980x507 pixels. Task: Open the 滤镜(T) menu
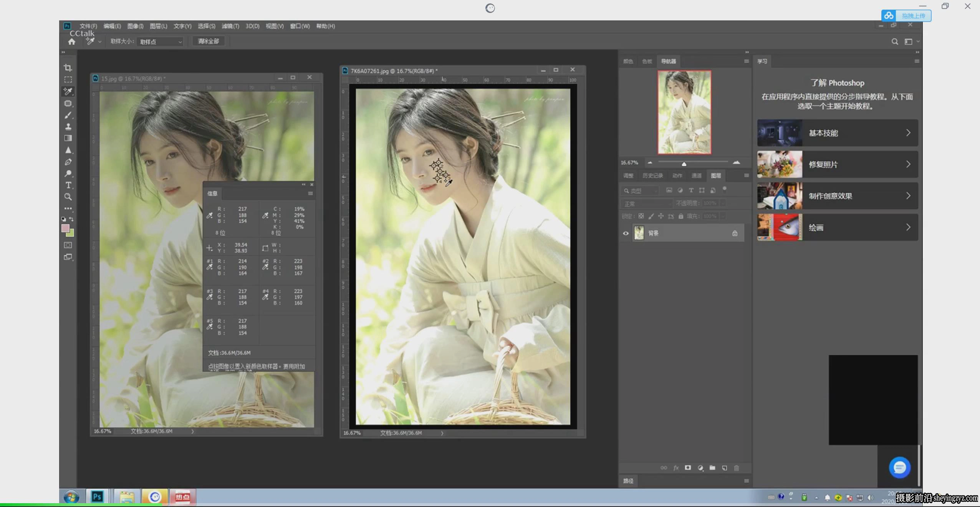(230, 26)
